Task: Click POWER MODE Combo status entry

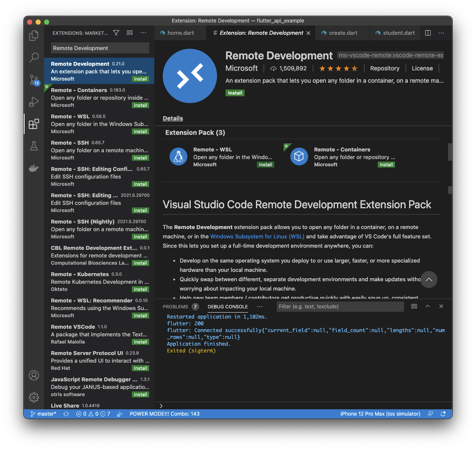Action: (164, 414)
